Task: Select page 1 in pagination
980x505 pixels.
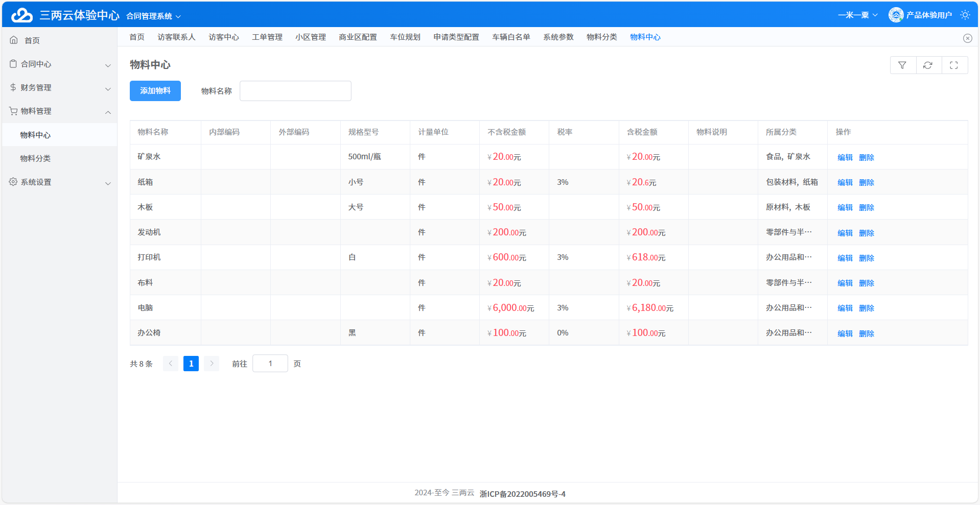Action: point(191,364)
